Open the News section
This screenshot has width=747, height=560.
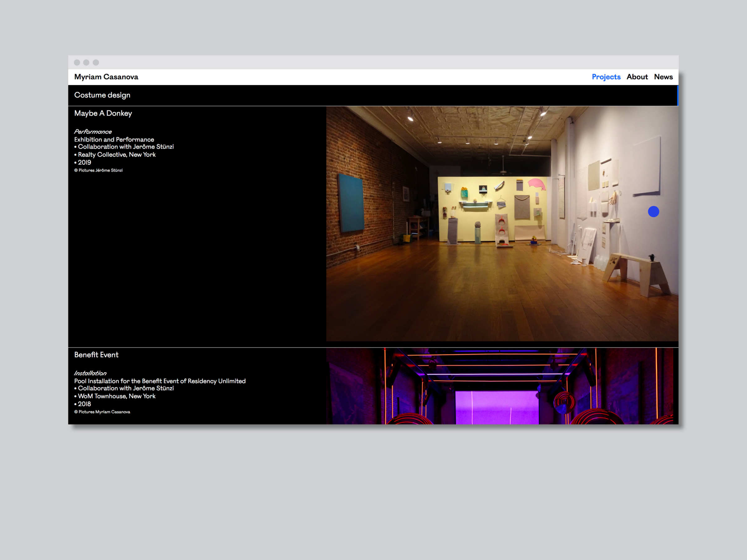tap(663, 77)
